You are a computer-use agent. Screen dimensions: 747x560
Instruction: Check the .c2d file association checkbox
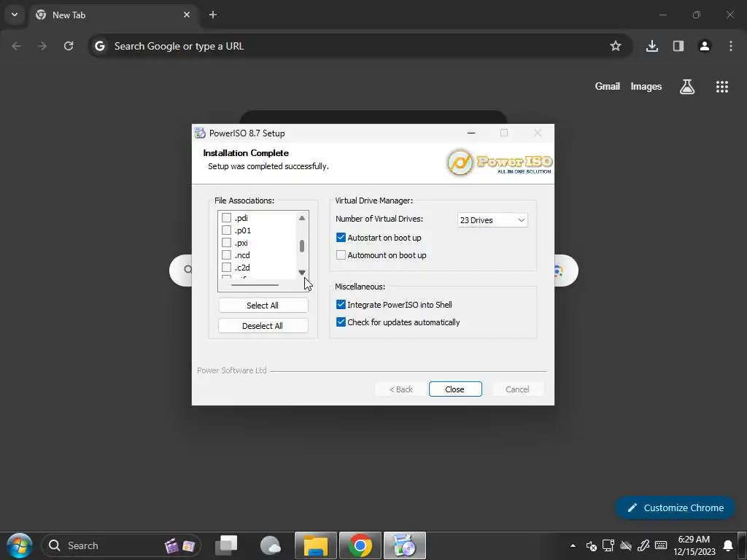227,267
